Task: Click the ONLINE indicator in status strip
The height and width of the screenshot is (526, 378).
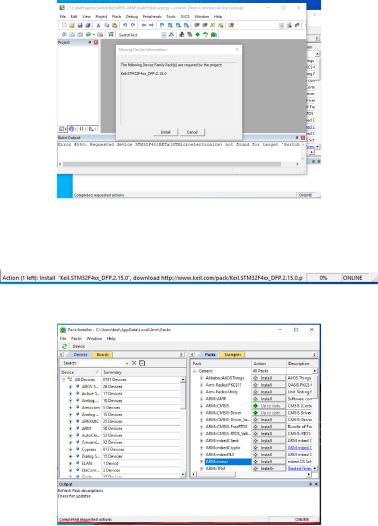Action: click(352, 278)
